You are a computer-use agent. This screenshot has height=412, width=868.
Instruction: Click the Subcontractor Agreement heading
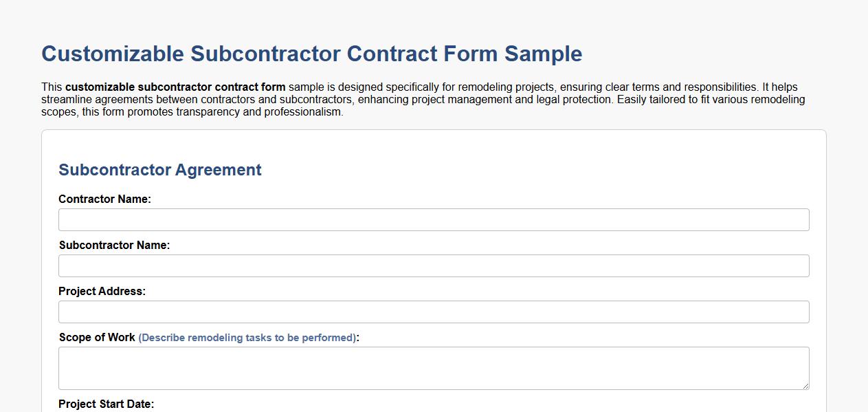tap(160, 170)
